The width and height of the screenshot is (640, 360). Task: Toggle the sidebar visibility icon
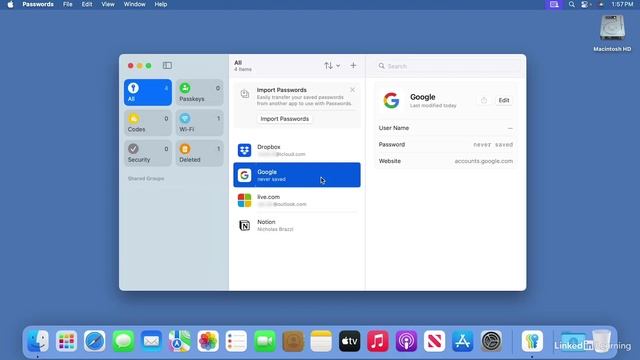click(x=167, y=65)
